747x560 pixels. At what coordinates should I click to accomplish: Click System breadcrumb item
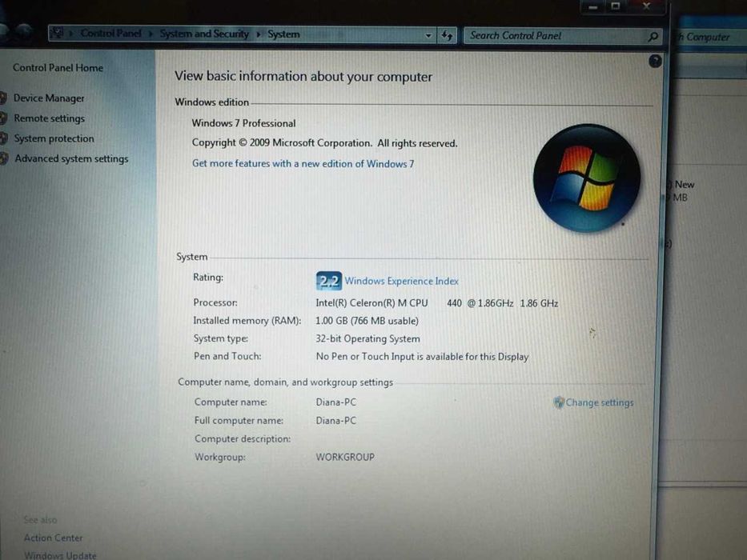tap(283, 34)
